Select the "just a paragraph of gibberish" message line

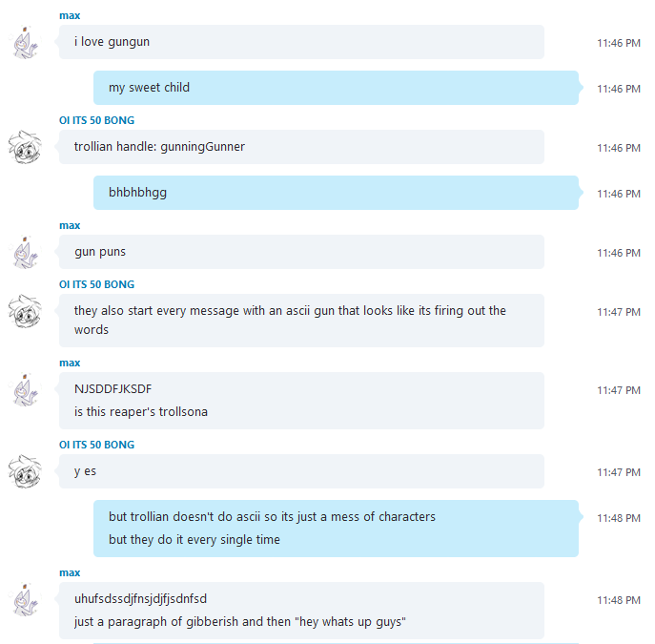pyautogui.click(x=239, y=622)
